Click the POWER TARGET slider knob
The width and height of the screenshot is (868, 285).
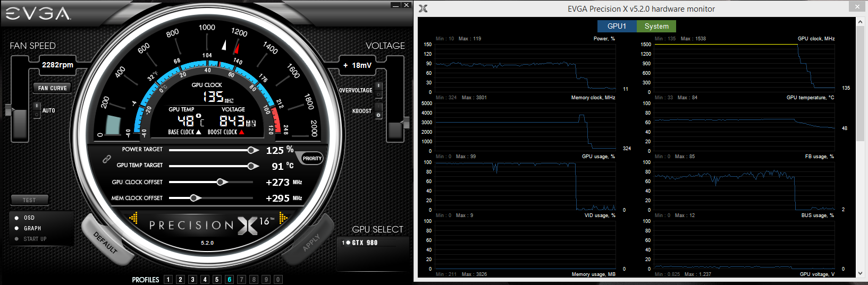point(252,150)
